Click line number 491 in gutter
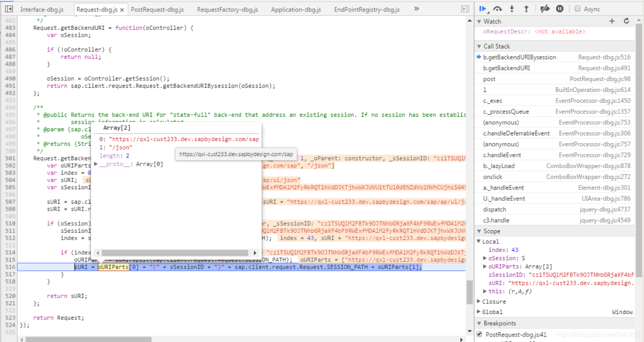Image resolution: width=644 pixels, height=342 pixels. point(10,86)
